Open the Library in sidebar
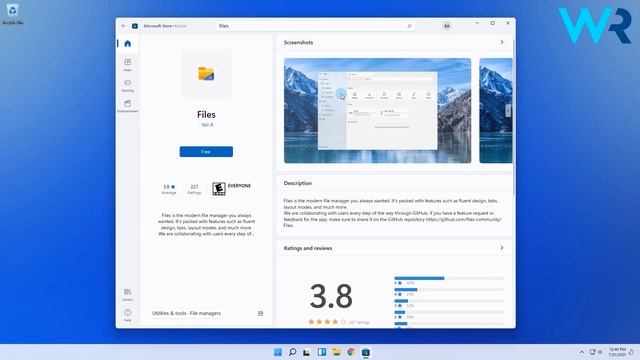The height and width of the screenshot is (360, 640). (128, 294)
